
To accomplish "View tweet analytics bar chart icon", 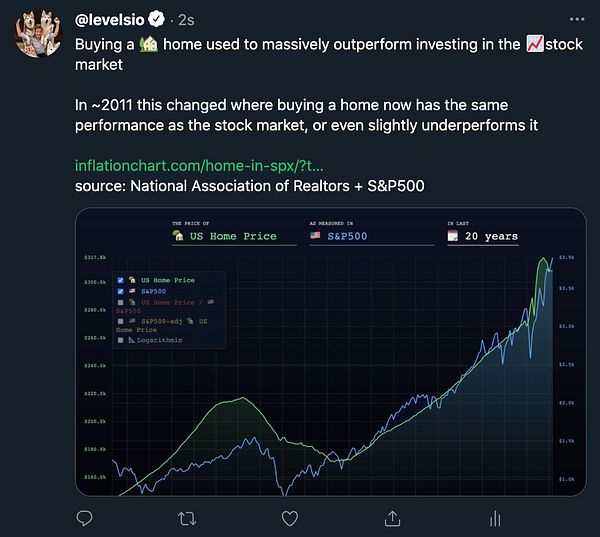I will pyautogui.click(x=495, y=519).
